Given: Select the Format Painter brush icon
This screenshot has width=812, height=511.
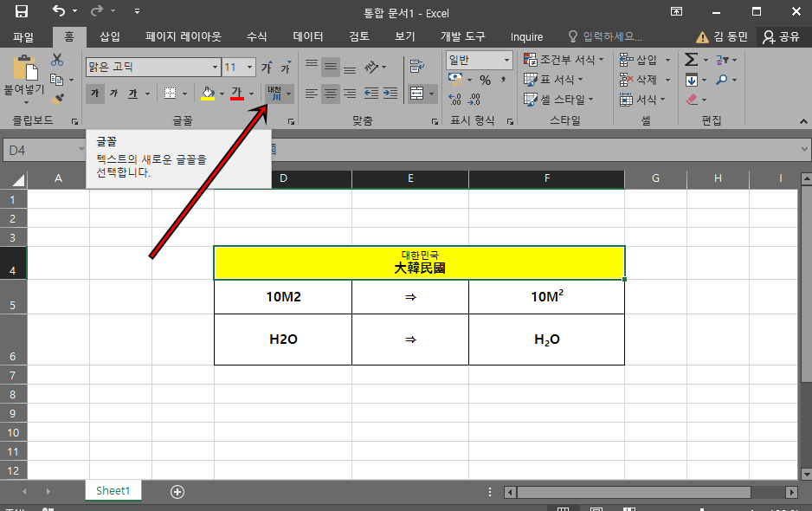Looking at the screenshot, I should click(x=57, y=98).
